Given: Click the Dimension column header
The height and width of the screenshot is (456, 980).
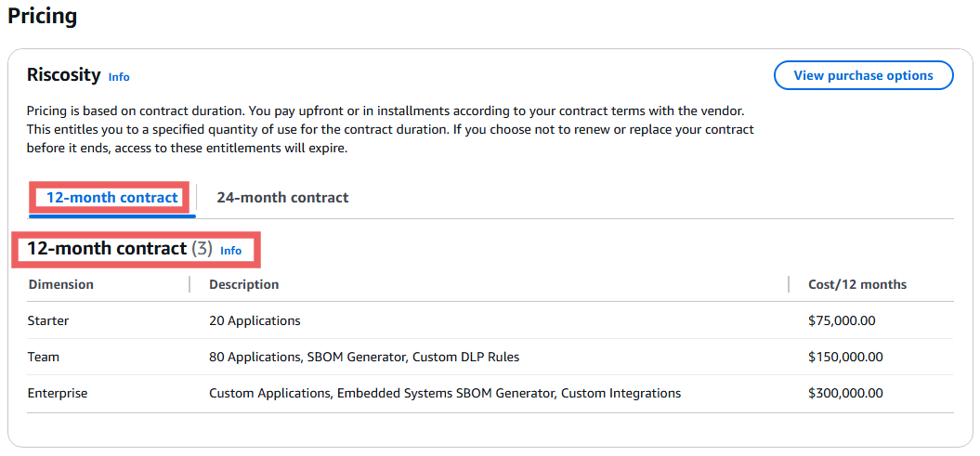Looking at the screenshot, I should pos(60,285).
